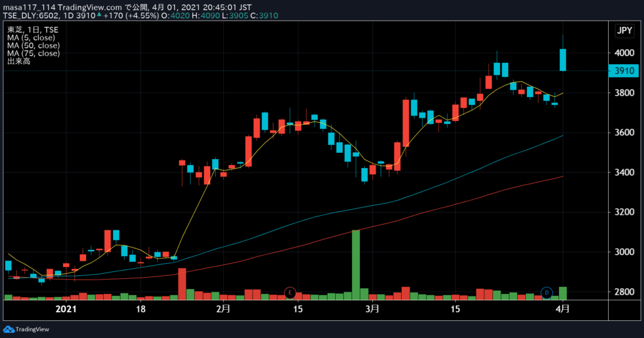Click the 東芝, 1日, TSE title
This screenshot has height=338, width=644.
(33, 30)
